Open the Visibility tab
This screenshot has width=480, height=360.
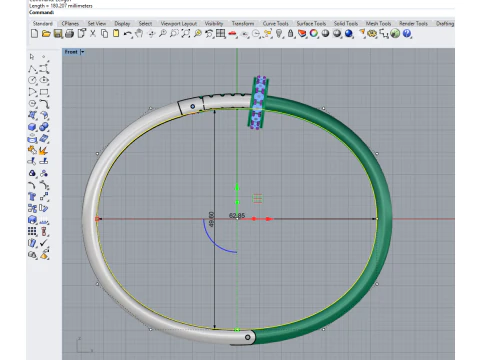click(x=214, y=24)
